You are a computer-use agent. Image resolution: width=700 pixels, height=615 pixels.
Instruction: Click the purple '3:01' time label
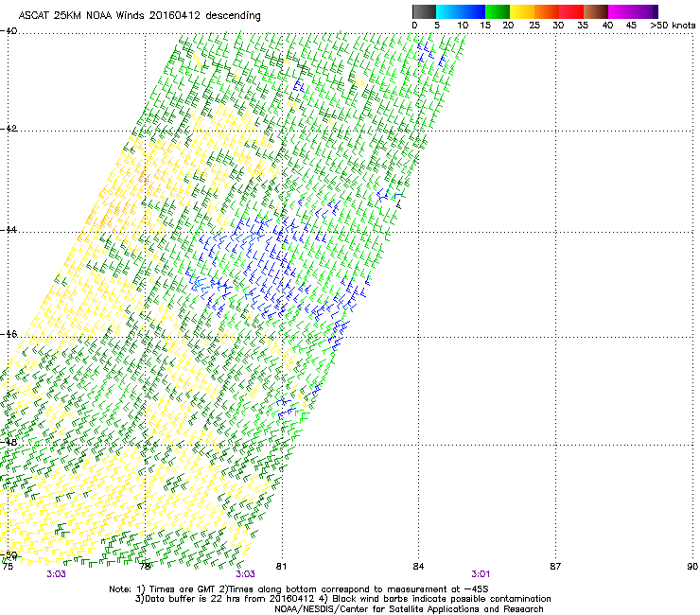pos(481,574)
